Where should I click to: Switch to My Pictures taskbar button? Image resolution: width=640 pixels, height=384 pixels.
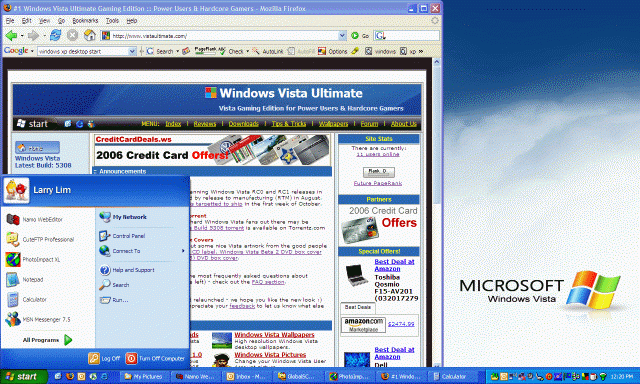click(143, 376)
